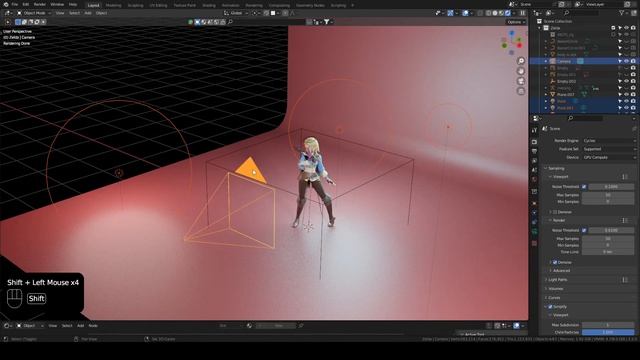Screen dimensions: 640x360
Task: Click the Camera object icon in outliner
Action: click(553, 61)
